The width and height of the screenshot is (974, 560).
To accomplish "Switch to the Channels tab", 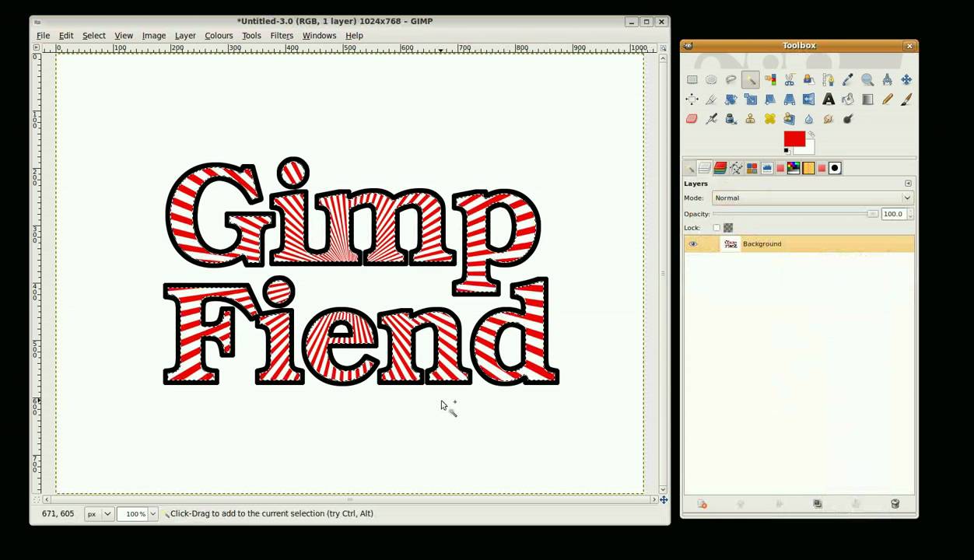I will tap(720, 168).
